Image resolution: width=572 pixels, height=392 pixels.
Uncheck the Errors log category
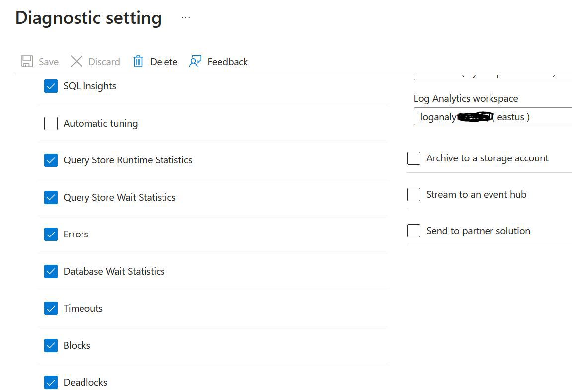tap(51, 234)
